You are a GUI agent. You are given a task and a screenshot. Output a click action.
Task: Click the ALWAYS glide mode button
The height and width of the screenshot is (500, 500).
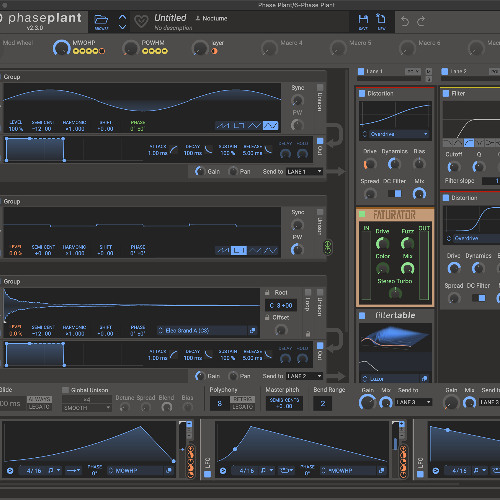point(39,399)
